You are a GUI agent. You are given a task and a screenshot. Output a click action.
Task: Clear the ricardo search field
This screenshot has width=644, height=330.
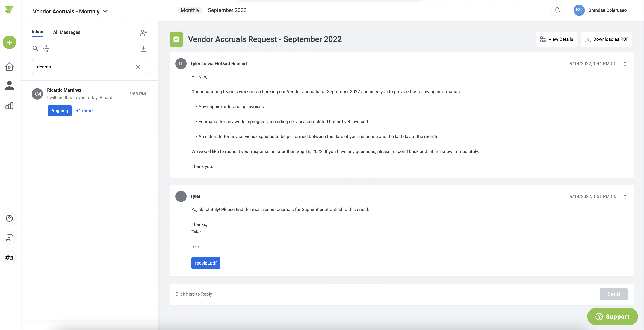tap(138, 67)
